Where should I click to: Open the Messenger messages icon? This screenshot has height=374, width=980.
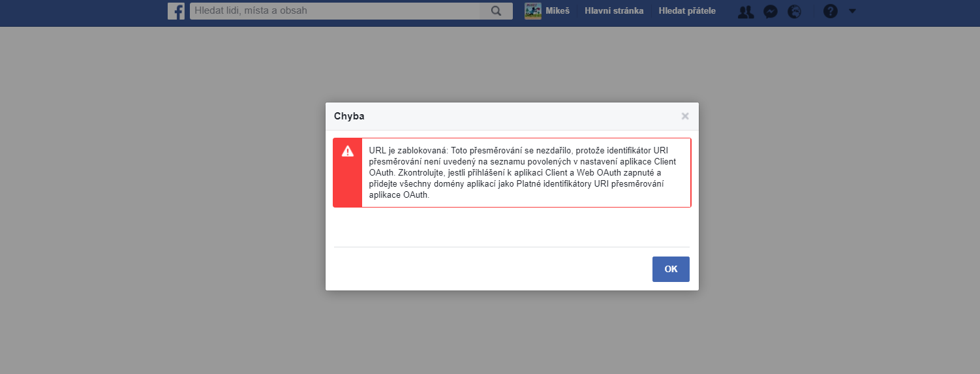[771, 11]
